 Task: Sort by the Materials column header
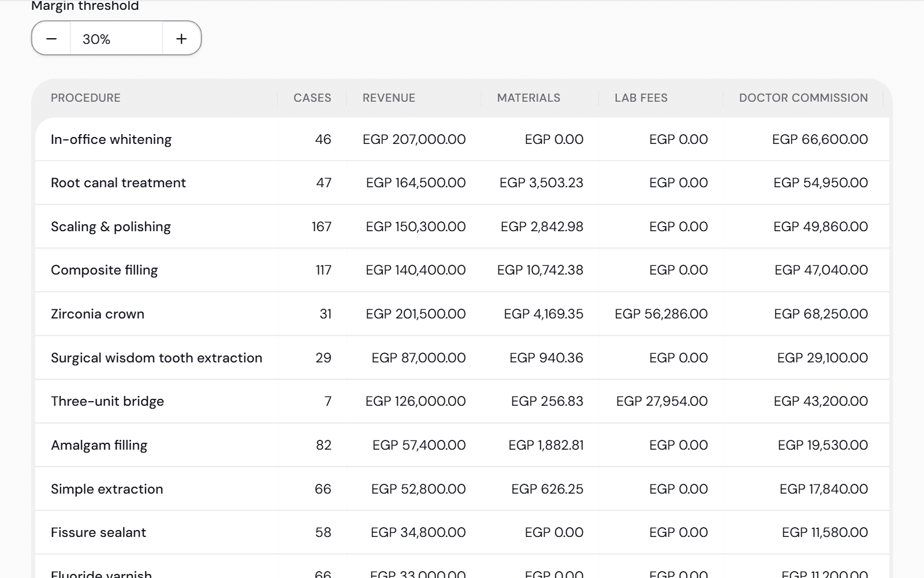pyautogui.click(x=528, y=98)
